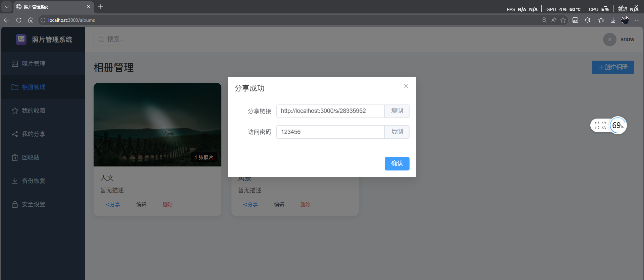Open browser settings and more menu
Screen dimensions: 644x280
pyautogui.click(x=637, y=20)
